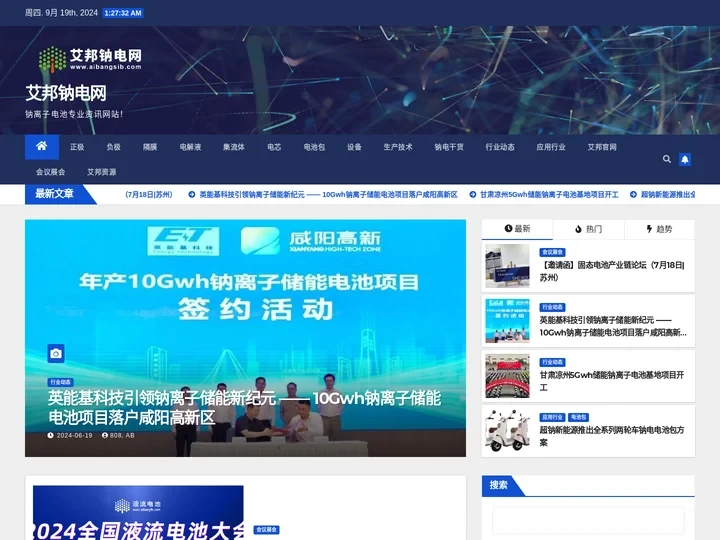The width and height of the screenshot is (720, 540).
Task: Click the date text 周四. 9月 19th, 2024
Action: click(x=62, y=13)
